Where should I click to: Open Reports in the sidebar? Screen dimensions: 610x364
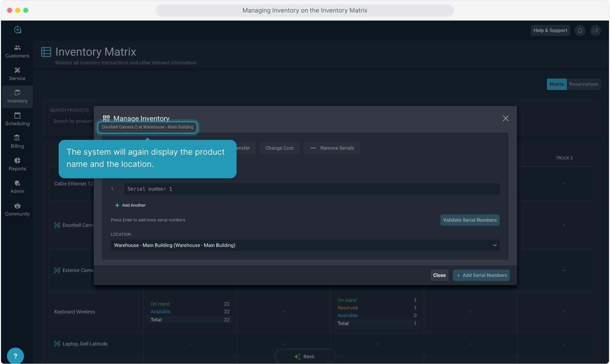17,164
